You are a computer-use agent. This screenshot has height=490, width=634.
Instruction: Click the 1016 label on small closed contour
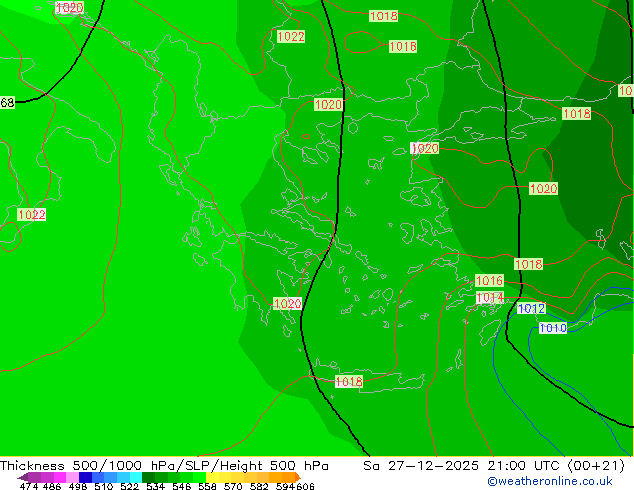(x=403, y=46)
